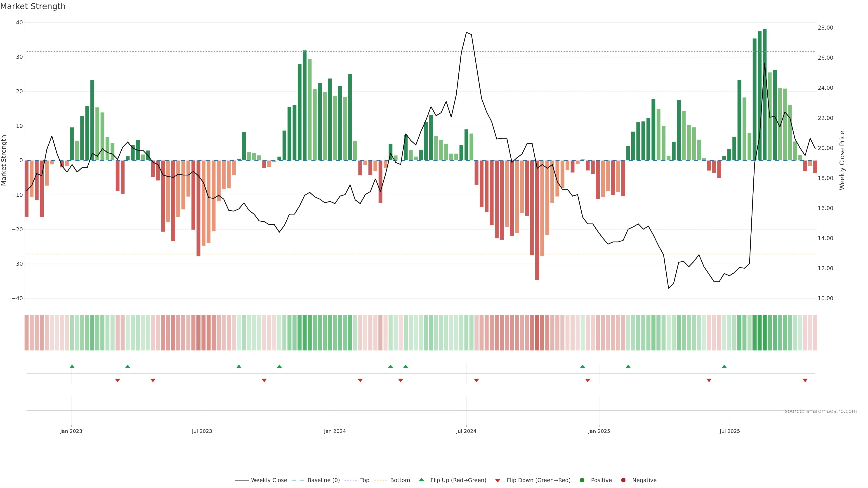Click the Negative red circle legend icon
The image size is (868, 488).
pos(623,480)
